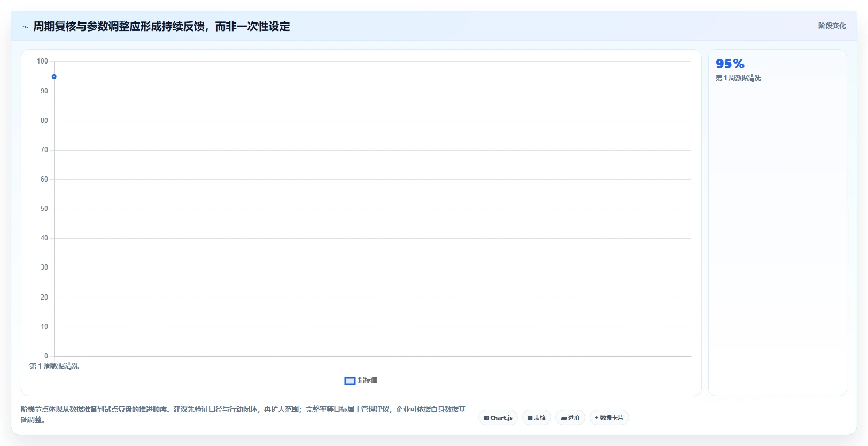Click the 阶段变化 label in the header
This screenshot has width=868, height=446.
pos(832,26)
